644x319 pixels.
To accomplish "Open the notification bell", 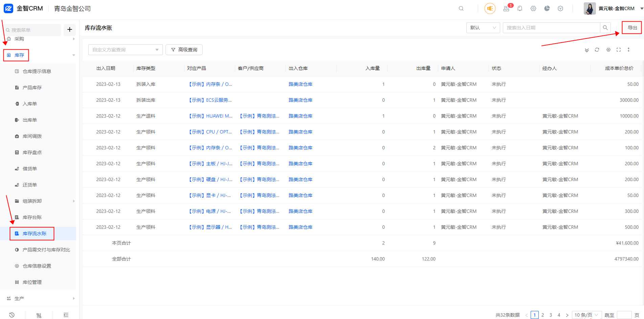I will point(520,8).
